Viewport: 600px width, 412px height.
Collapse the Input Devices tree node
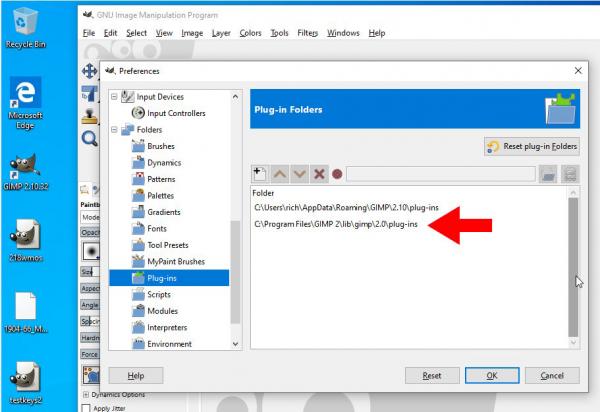click(114, 97)
